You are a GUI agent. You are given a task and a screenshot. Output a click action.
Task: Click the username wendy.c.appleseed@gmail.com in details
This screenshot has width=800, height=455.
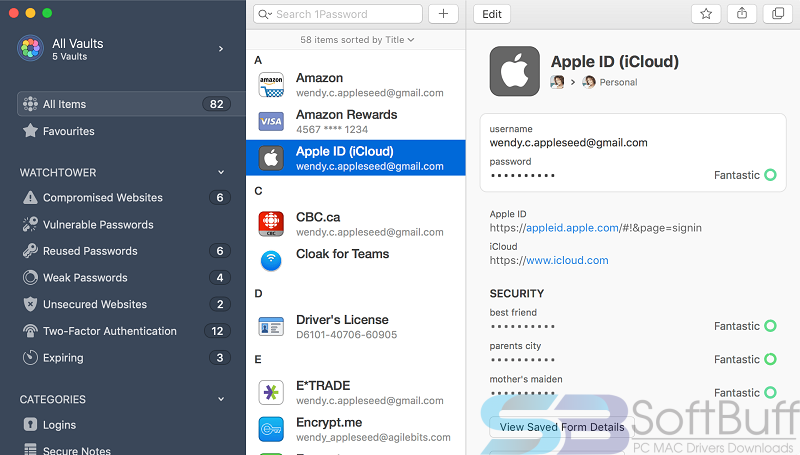[568, 143]
